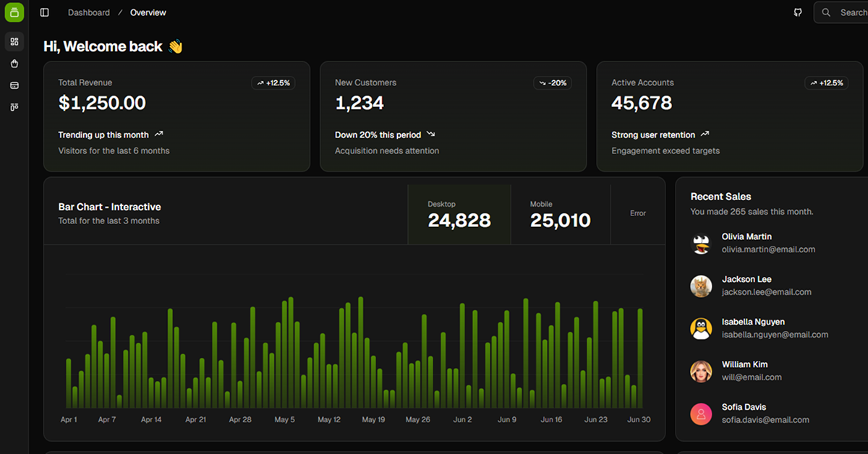
Task: Open the kanban board icon in the sidebar
Action: 14,107
